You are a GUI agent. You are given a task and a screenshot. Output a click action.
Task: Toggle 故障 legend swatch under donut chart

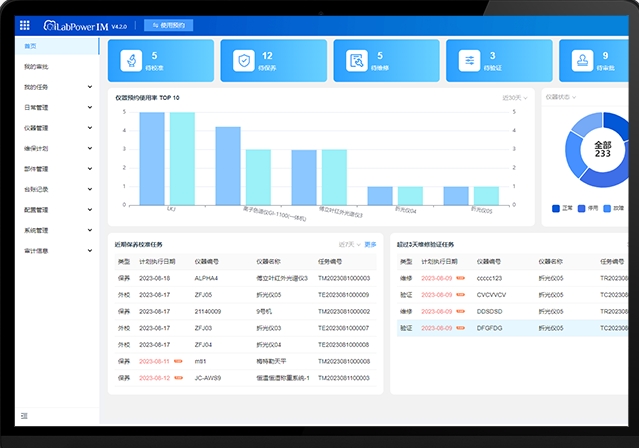pyautogui.click(x=607, y=208)
